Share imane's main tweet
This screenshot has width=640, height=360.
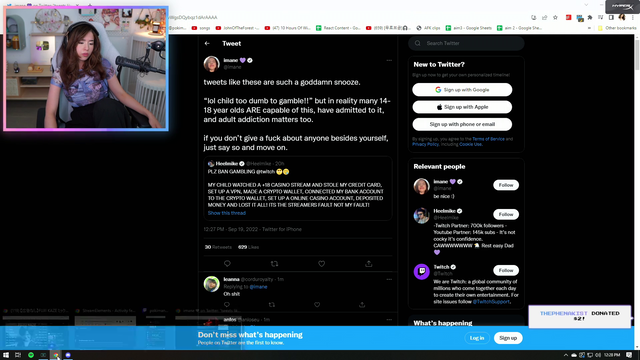tap(369, 264)
